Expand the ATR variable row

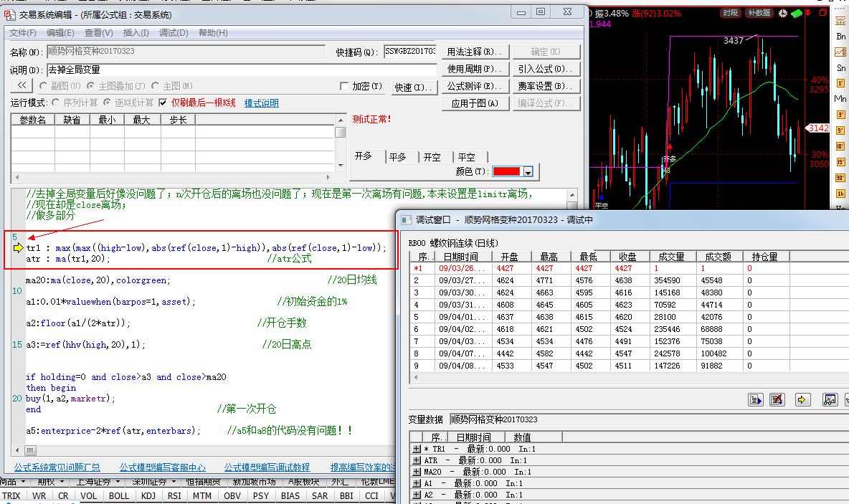click(417, 460)
